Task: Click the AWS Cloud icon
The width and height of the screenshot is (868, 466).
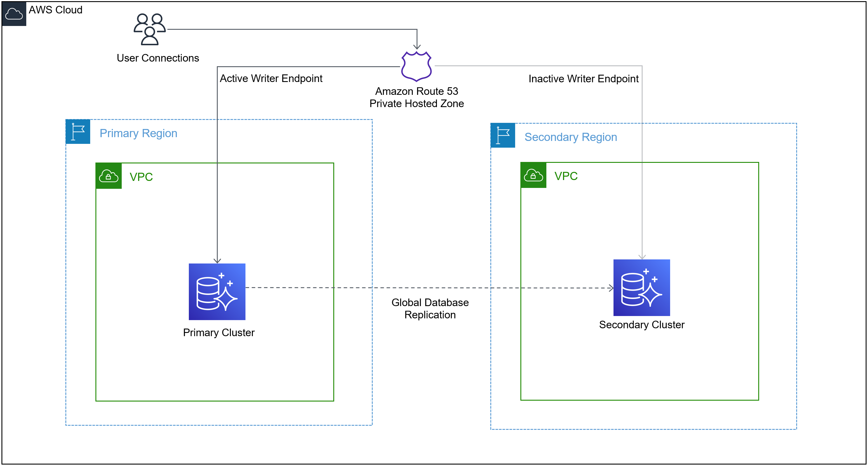Action: click(14, 14)
